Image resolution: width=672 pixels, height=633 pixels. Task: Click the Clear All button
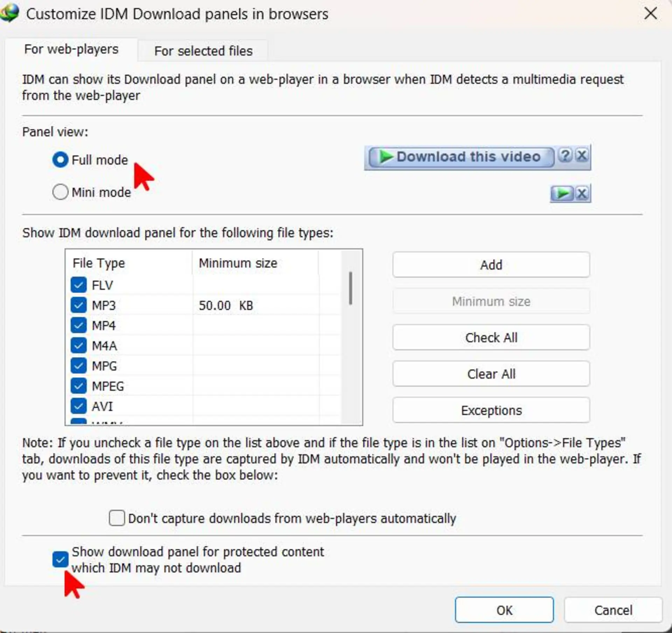[491, 374]
